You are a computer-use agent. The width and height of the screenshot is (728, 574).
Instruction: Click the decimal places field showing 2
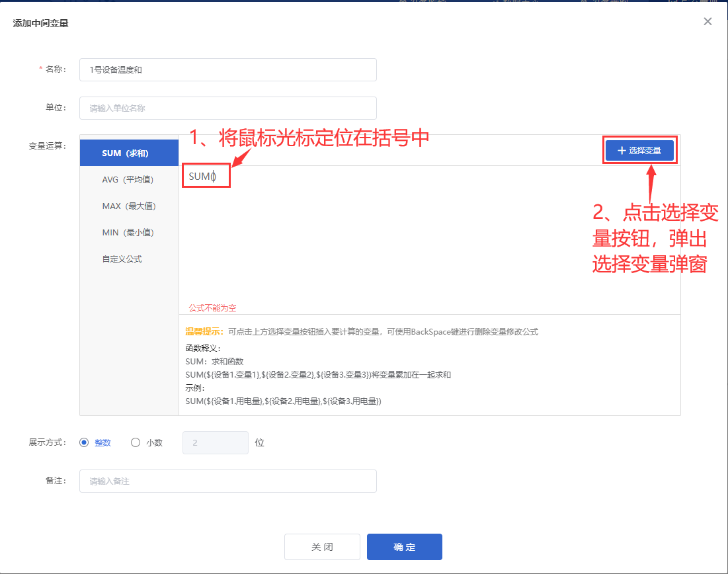click(216, 442)
